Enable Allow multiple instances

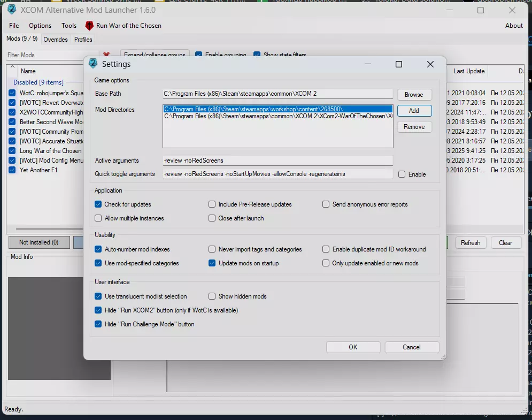(x=98, y=218)
